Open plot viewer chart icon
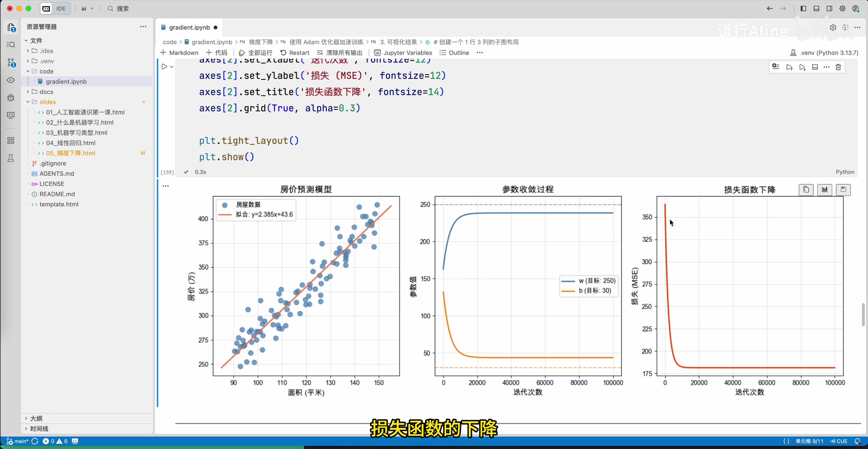This screenshot has width=868, height=449. [825, 190]
